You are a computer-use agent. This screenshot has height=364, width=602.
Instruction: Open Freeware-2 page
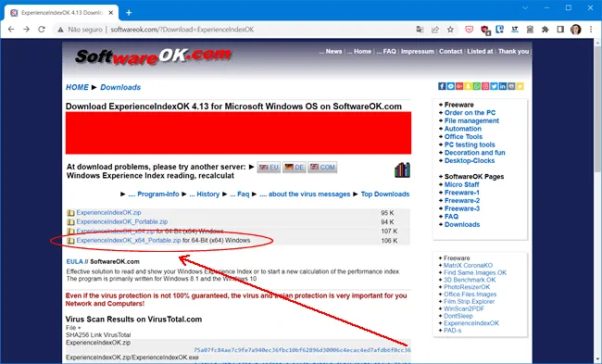pyautogui.click(x=462, y=201)
